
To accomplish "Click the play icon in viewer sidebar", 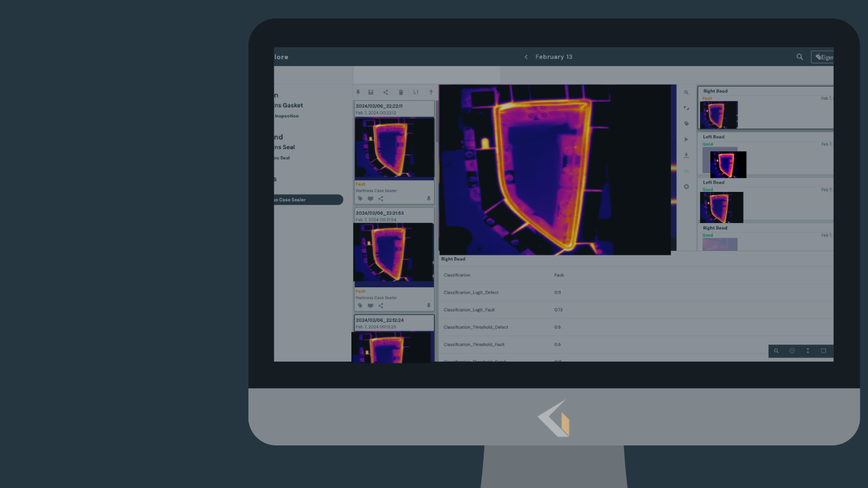I will [686, 139].
